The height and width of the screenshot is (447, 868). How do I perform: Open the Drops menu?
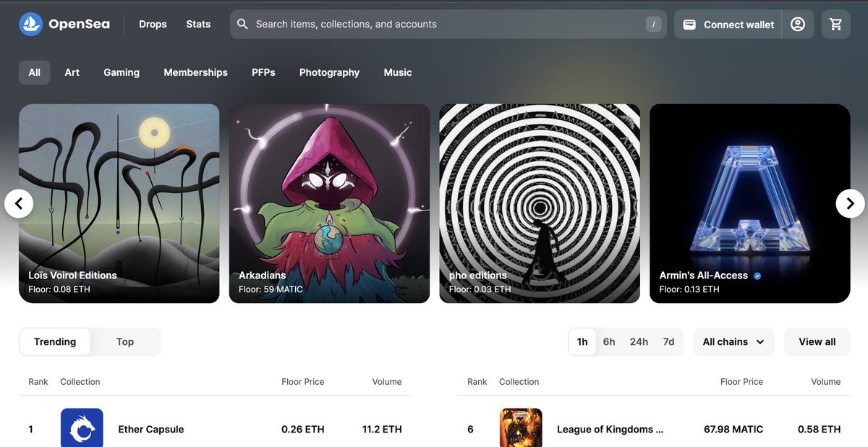tap(153, 25)
